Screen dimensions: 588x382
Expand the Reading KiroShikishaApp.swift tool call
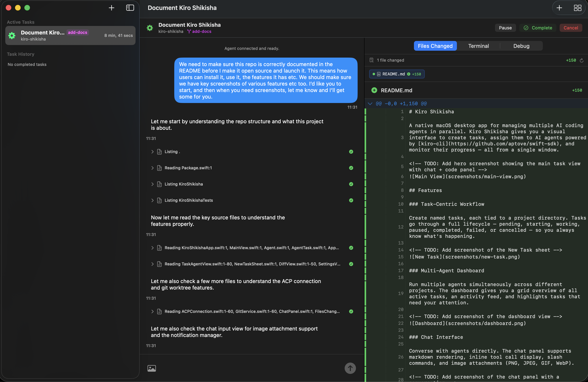pos(152,248)
